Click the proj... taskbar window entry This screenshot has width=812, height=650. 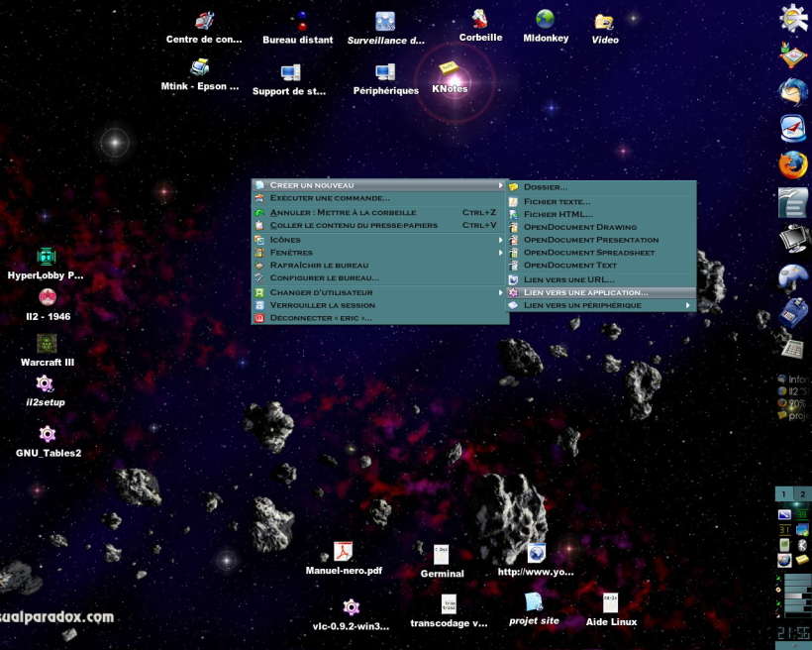pos(793,415)
